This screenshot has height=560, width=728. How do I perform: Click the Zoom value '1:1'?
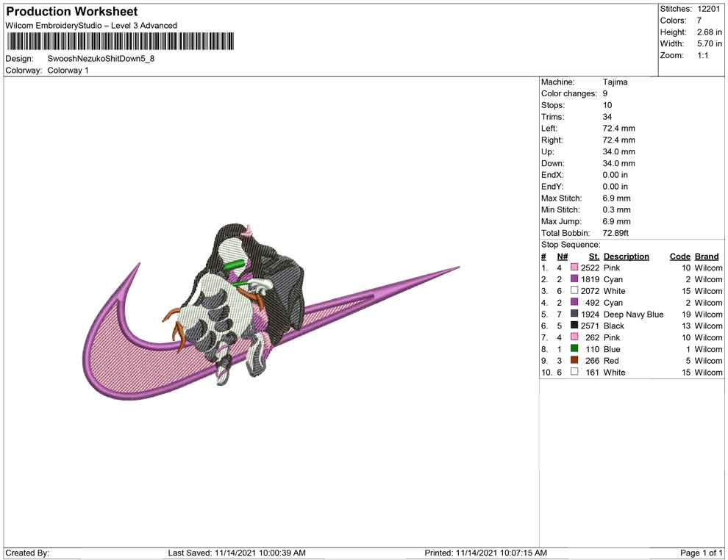coord(702,55)
